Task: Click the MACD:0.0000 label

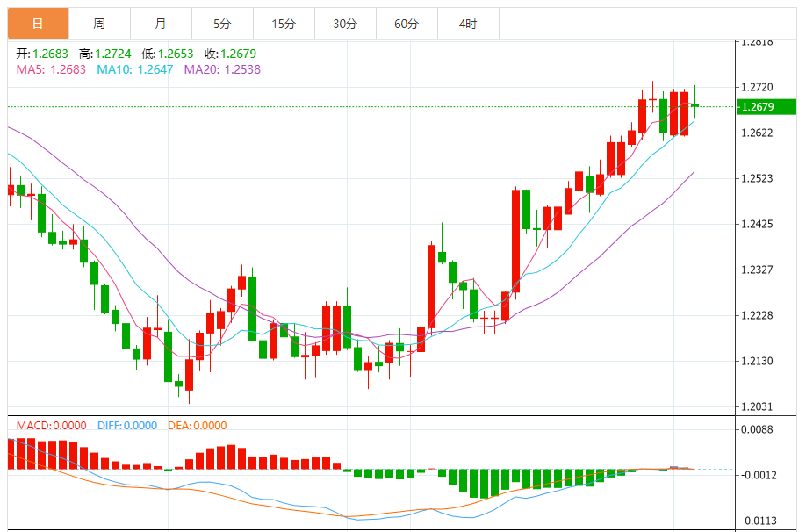Action: [x=52, y=426]
